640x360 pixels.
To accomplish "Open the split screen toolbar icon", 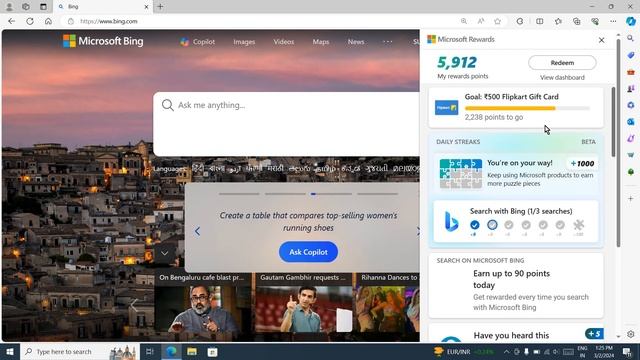I will tap(540, 21).
